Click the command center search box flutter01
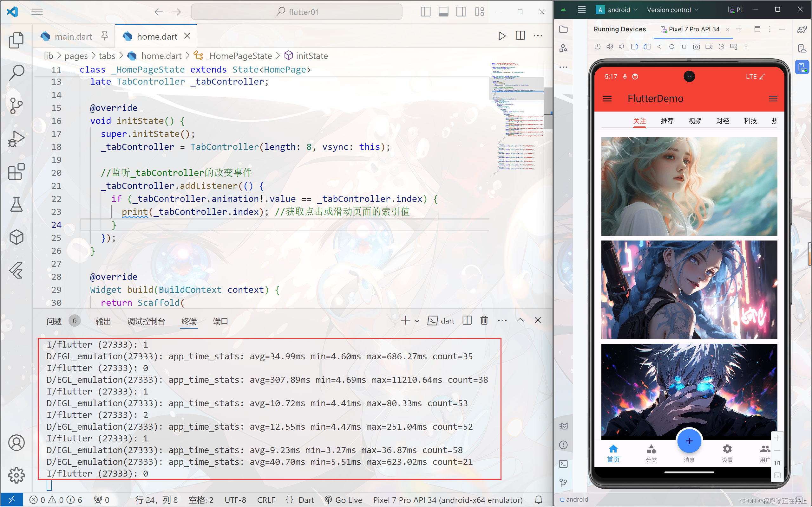Screen dimensions: 812x507 (297, 12)
